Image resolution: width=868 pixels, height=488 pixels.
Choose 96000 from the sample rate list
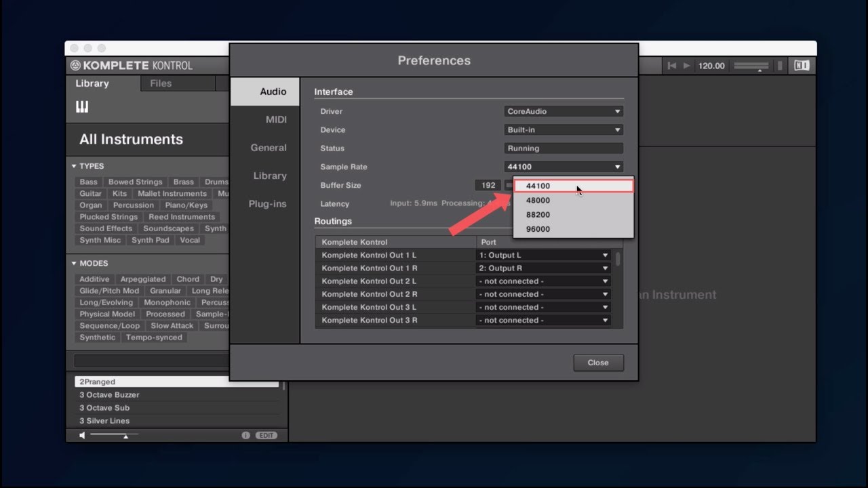(x=574, y=229)
